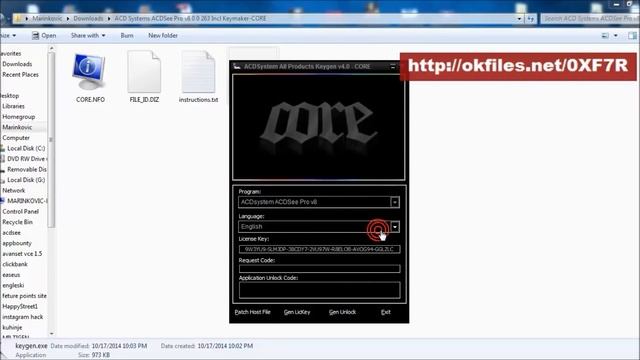The width and height of the screenshot is (640, 360).
Task: Select the avanset vce 1.5 folder
Action: (x=22, y=254)
